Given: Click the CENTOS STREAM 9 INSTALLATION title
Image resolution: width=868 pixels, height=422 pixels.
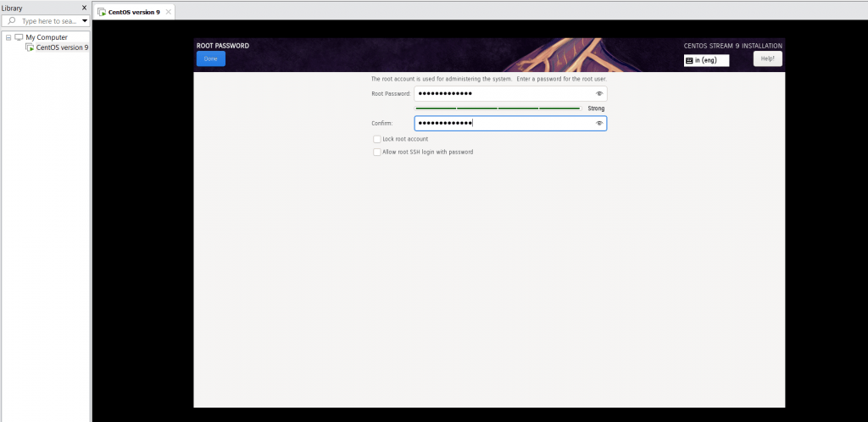Looking at the screenshot, I should [x=733, y=46].
